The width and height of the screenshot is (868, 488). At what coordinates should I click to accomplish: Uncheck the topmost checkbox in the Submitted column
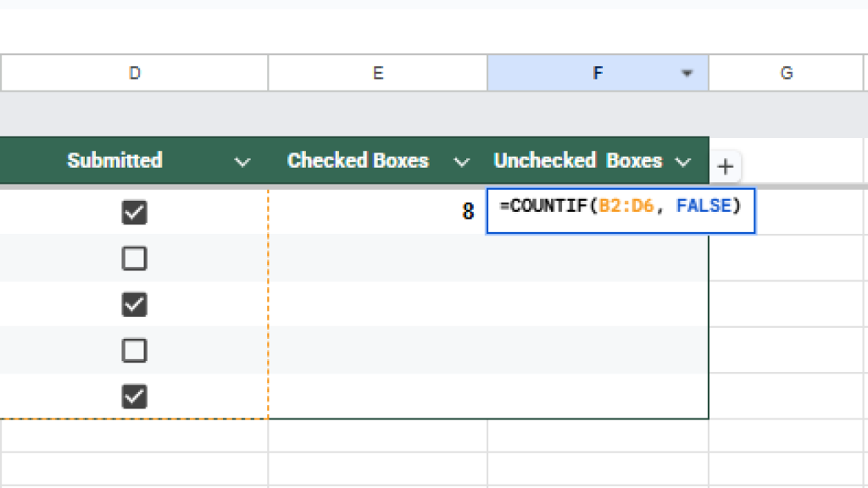[134, 212]
